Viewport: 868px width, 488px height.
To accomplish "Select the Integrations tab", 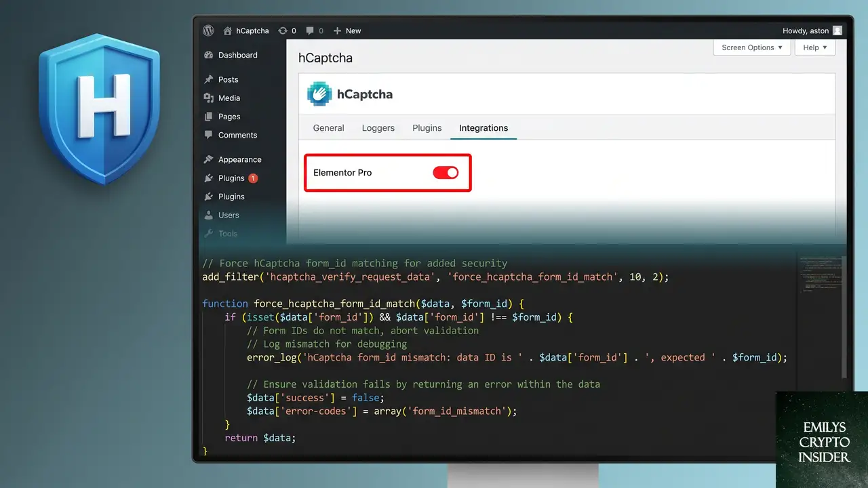I will [x=484, y=128].
